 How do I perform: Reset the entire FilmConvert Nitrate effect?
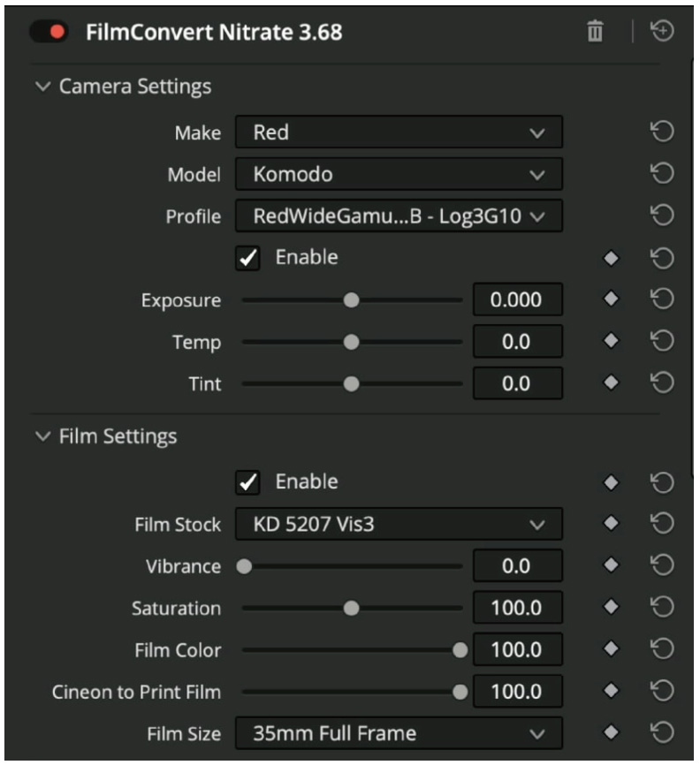click(663, 33)
